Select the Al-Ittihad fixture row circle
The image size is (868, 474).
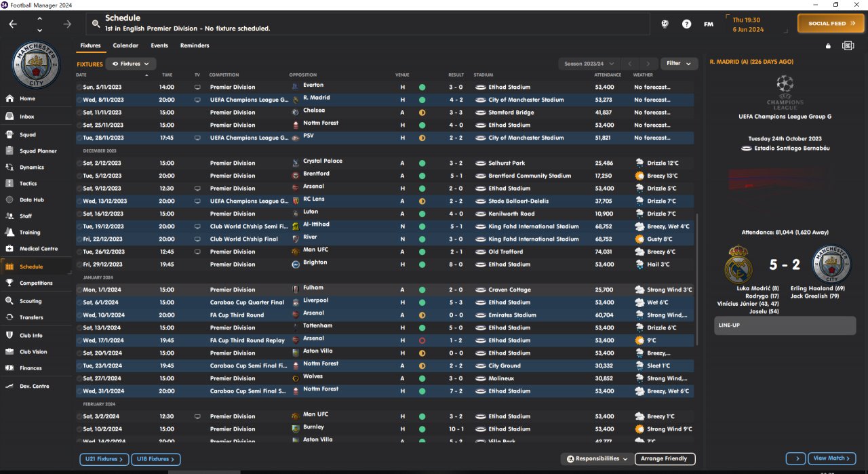79,226
